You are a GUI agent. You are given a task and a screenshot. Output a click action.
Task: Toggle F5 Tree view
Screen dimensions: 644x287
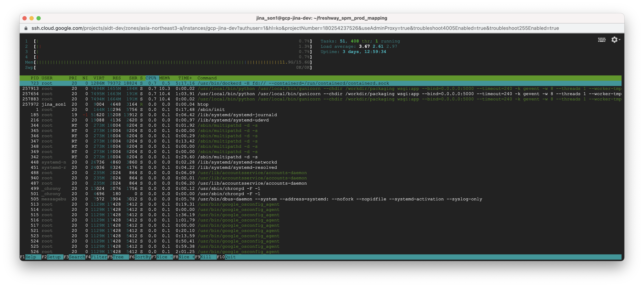click(x=118, y=257)
